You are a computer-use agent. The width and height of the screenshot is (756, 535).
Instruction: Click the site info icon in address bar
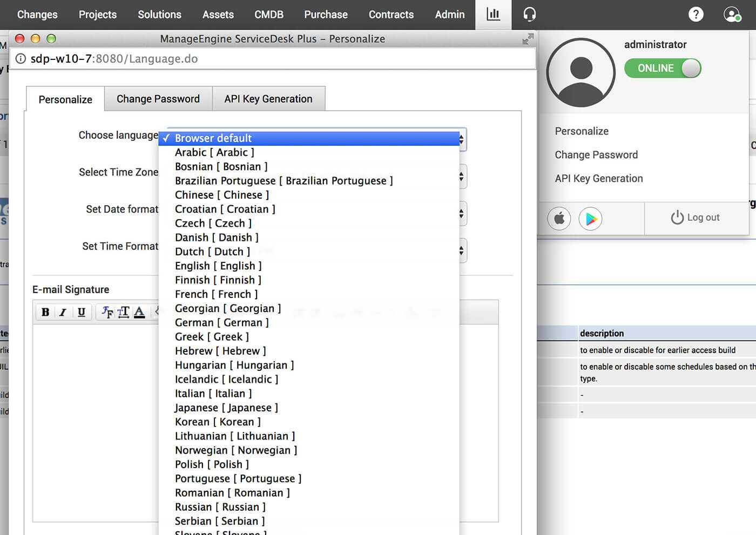click(x=21, y=59)
